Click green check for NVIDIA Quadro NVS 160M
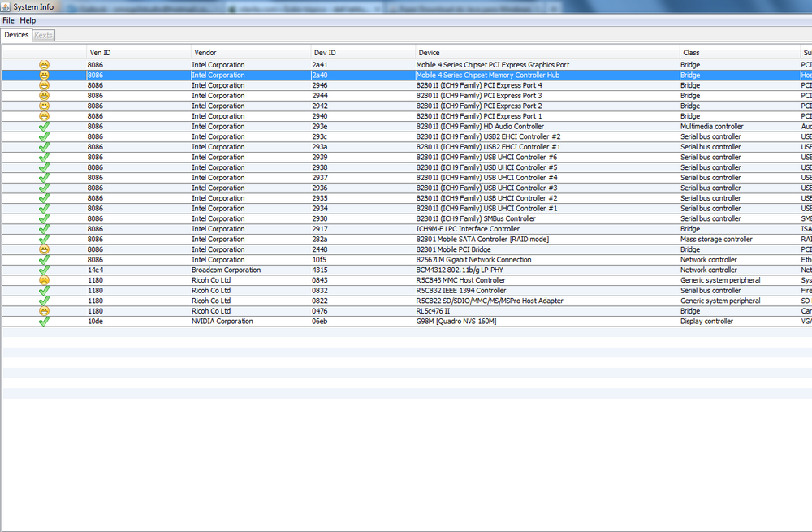 click(x=44, y=322)
